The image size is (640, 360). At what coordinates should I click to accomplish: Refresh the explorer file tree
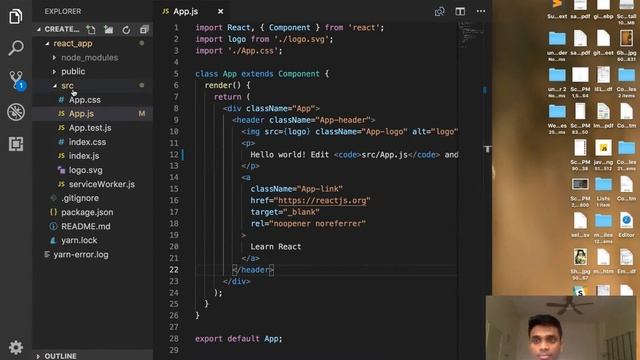pyautogui.click(x=126, y=29)
